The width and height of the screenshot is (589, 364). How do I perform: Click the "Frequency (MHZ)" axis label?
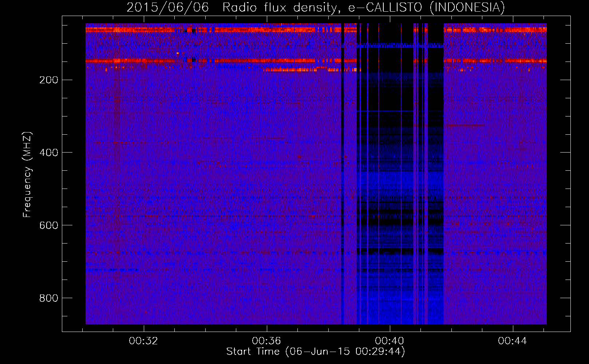(x=27, y=174)
